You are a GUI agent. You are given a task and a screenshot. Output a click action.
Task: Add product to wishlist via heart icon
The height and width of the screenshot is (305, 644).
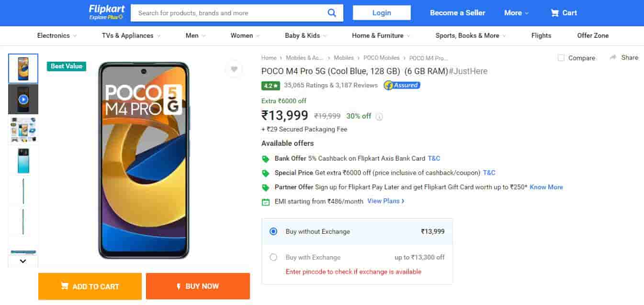[234, 69]
